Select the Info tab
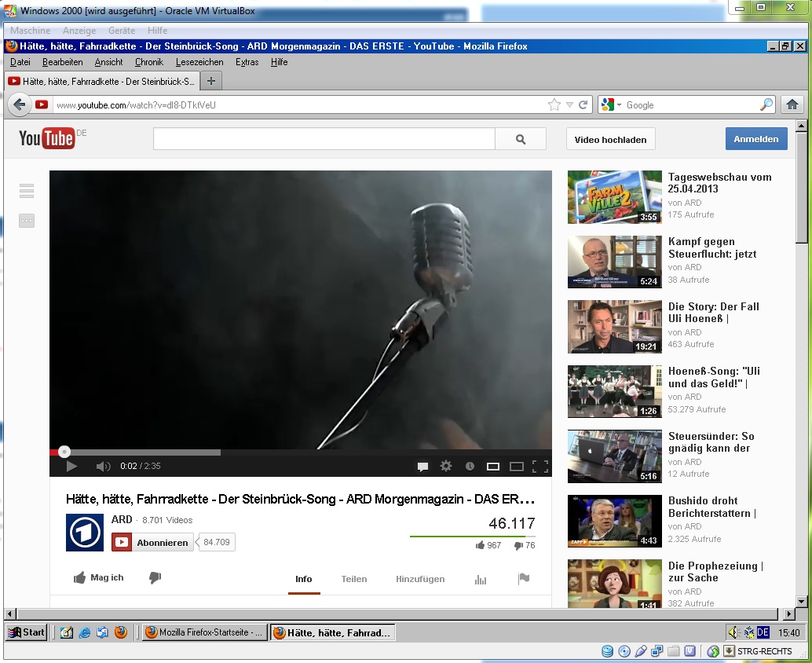 click(x=304, y=579)
